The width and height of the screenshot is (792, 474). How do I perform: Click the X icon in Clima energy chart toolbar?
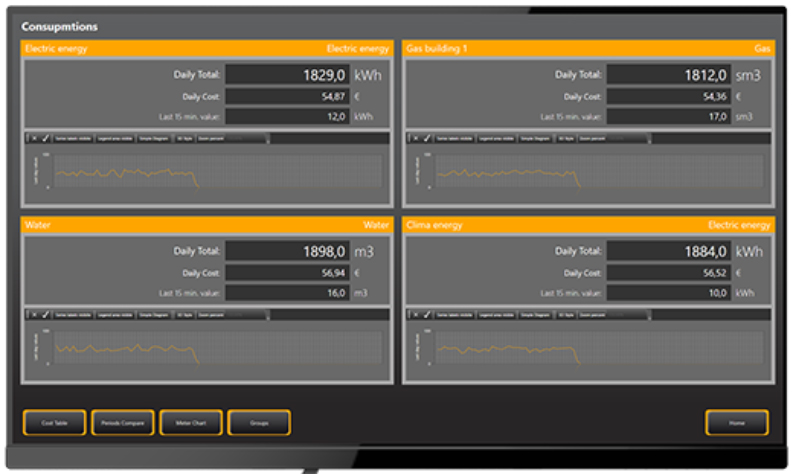coord(414,314)
